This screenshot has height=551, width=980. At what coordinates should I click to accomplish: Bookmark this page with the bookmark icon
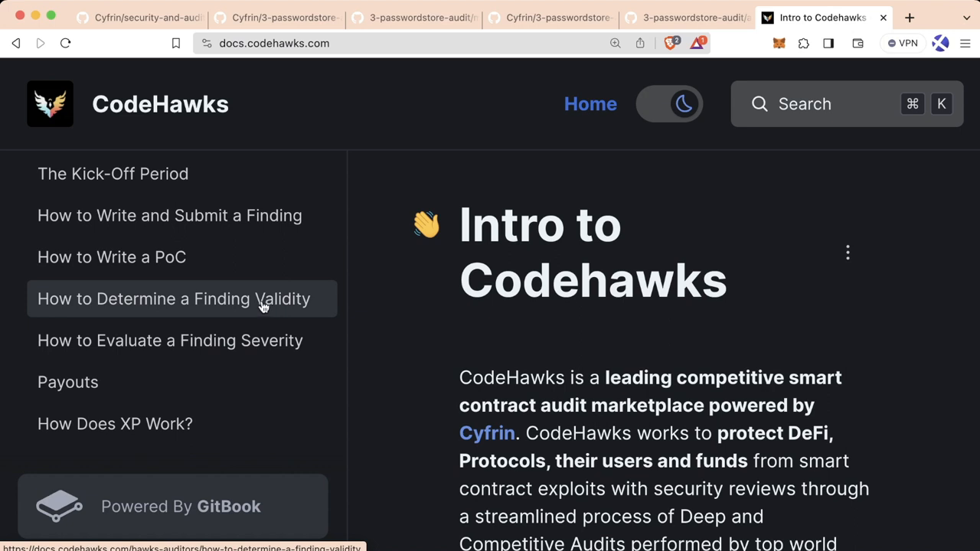(x=175, y=44)
